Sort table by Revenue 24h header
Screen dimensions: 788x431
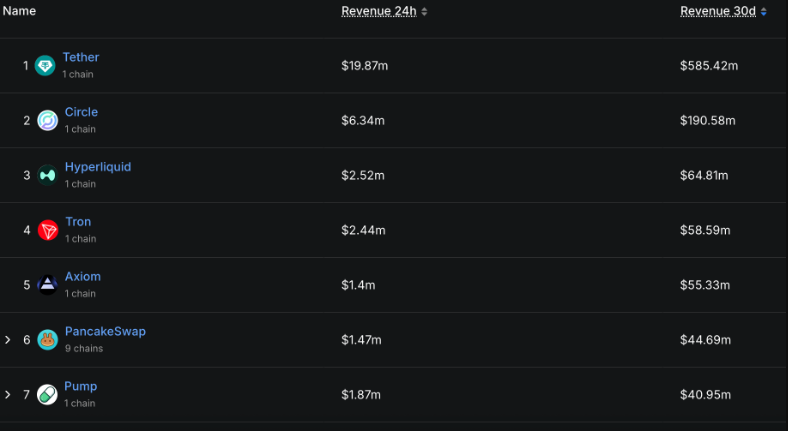tap(379, 12)
